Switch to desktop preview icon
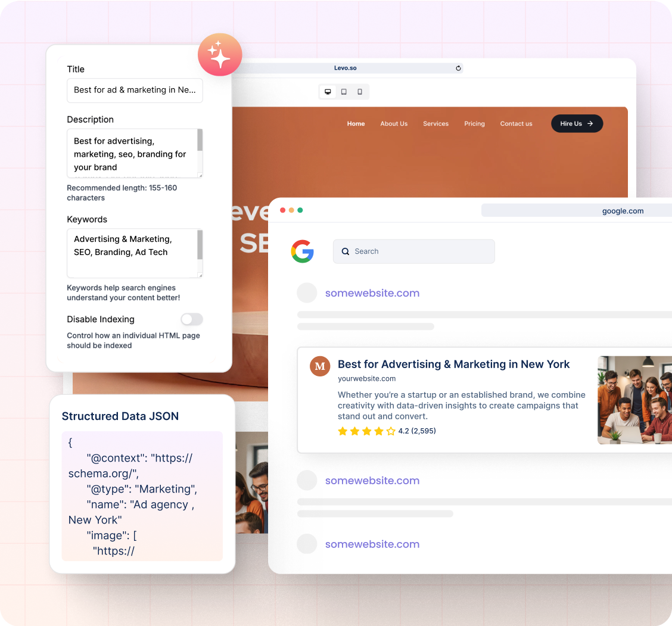Viewport: 672px width, 626px height. 328,92
